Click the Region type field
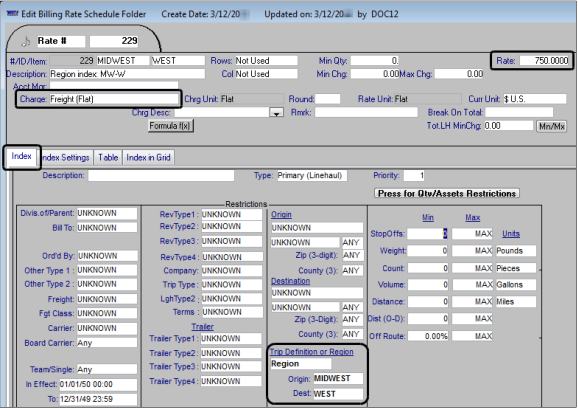This screenshot has width=578, height=408. 301,364
